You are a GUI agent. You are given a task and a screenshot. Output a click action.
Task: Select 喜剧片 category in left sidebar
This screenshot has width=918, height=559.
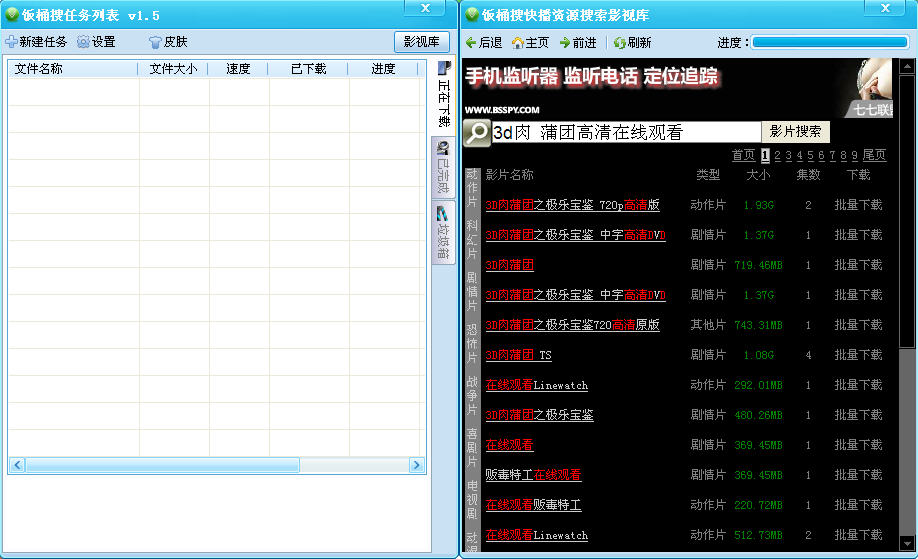pyautogui.click(x=472, y=447)
